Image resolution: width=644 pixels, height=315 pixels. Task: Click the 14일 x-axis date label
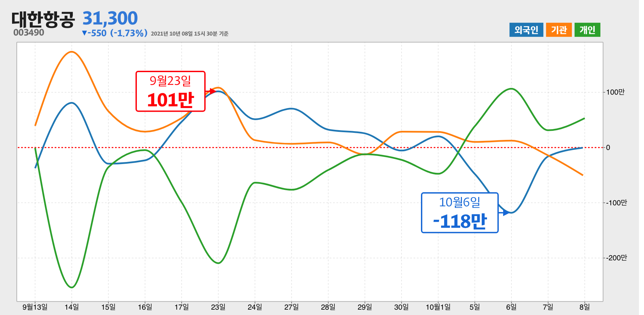pyautogui.click(x=71, y=307)
